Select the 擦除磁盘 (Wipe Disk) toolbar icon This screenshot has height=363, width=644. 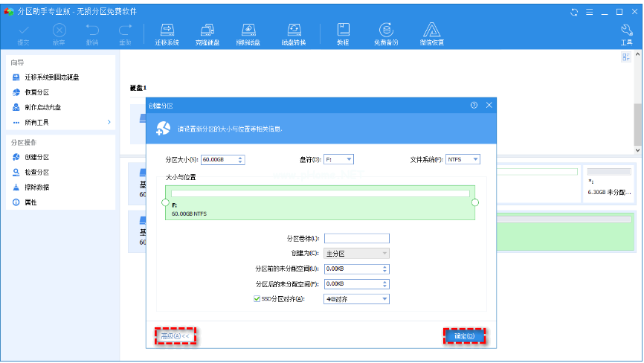coord(250,33)
